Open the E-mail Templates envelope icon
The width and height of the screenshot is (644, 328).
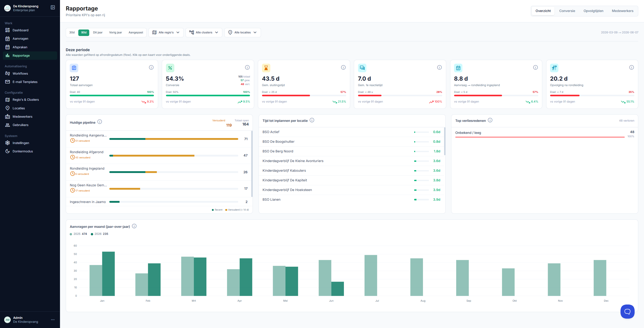click(x=8, y=82)
